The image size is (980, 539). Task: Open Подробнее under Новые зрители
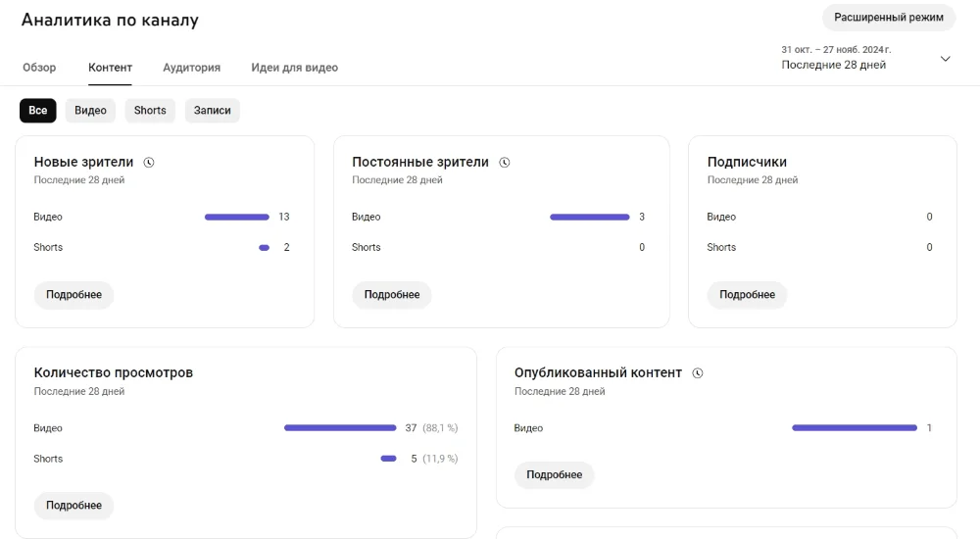click(x=73, y=295)
